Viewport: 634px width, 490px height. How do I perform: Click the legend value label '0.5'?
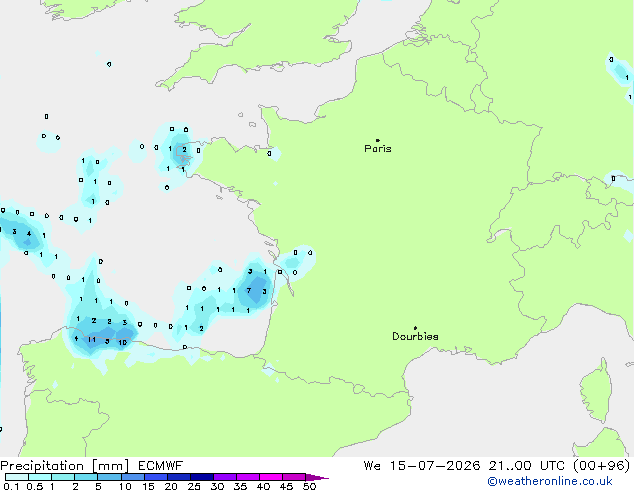tap(34, 486)
